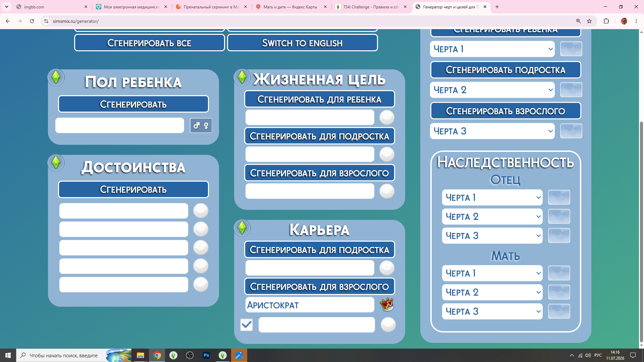Open the Windows Start menu

(x=8, y=355)
